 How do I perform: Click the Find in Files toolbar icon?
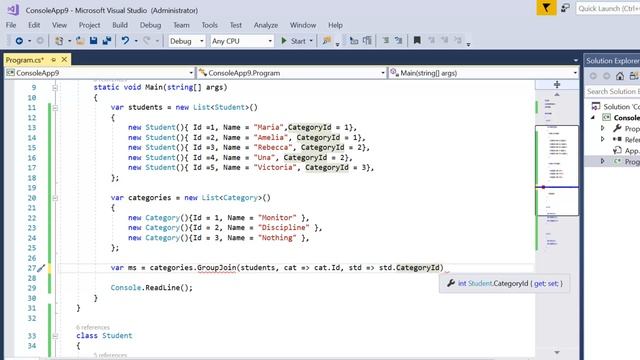(327, 40)
